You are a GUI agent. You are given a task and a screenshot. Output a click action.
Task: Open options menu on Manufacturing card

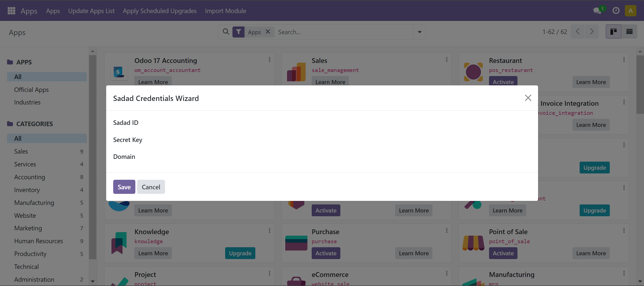coord(624,273)
